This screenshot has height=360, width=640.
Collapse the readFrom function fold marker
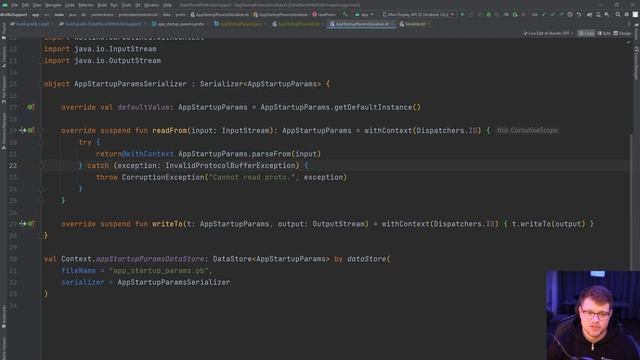42,131
